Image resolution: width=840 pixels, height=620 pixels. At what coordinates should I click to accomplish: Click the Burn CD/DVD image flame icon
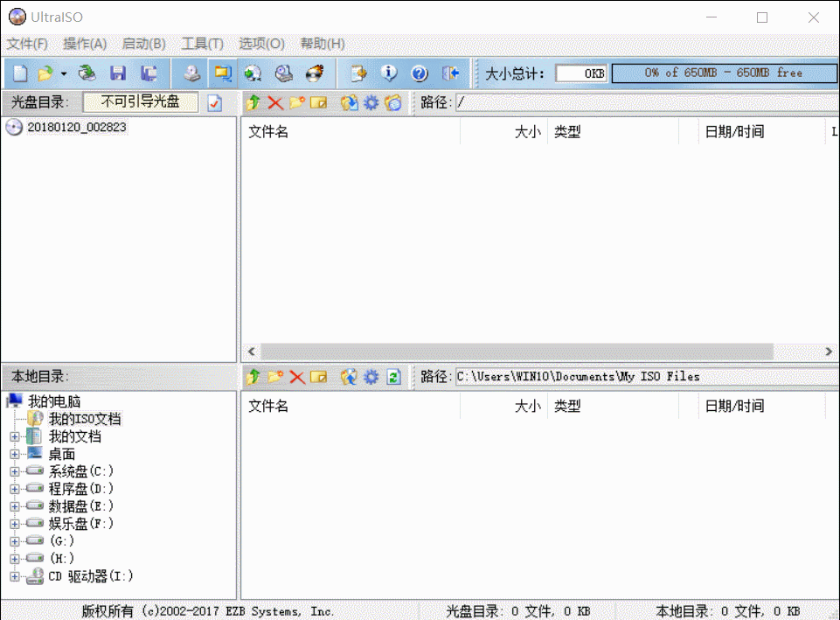coord(315,73)
